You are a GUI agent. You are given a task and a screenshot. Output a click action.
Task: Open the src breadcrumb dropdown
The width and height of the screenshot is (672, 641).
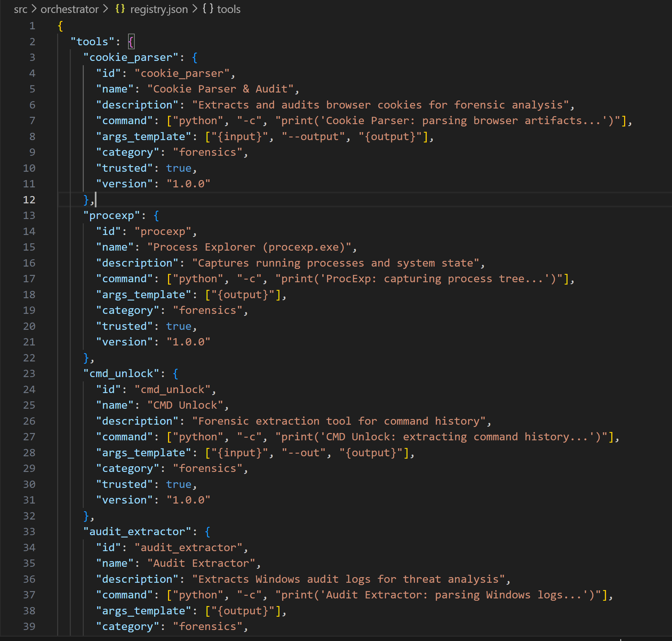click(21, 9)
